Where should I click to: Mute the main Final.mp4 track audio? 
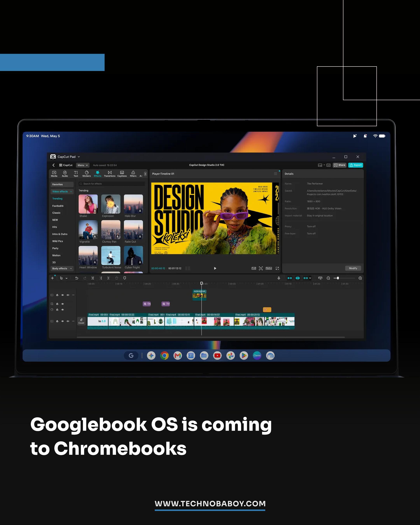68,321
